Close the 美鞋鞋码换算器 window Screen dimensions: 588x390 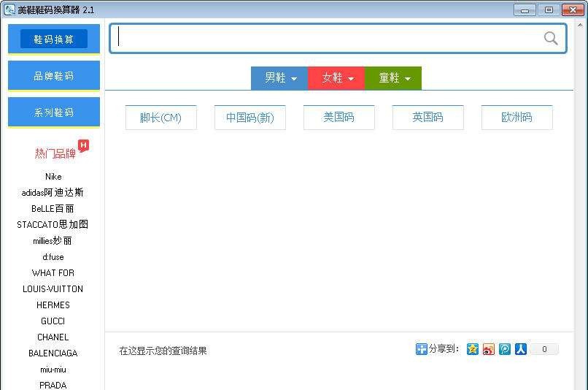(573, 10)
